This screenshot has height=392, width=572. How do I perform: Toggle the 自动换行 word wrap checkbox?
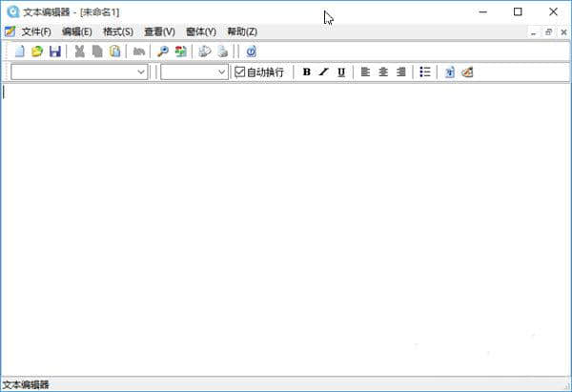pyautogui.click(x=240, y=72)
